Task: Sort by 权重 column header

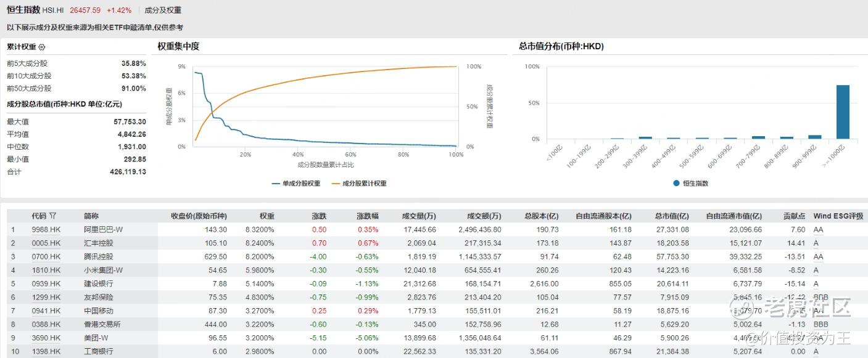Action: coord(267,216)
